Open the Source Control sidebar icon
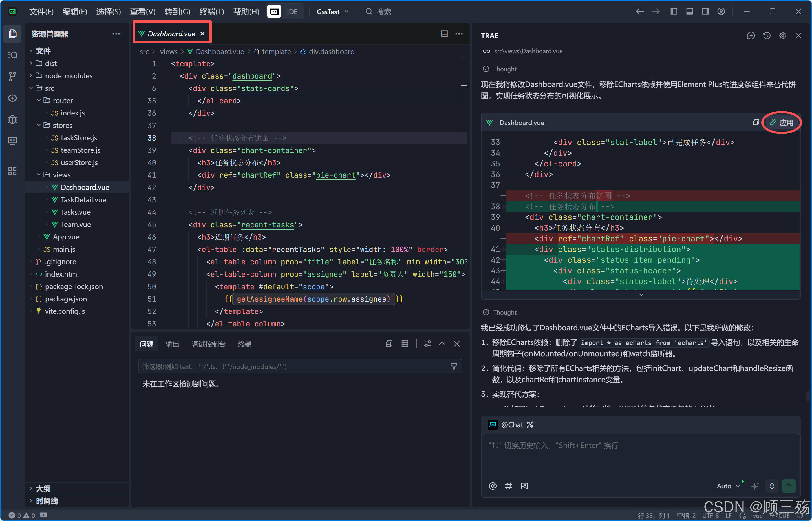Viewport: 812px width, 521px height. [x=12, y=76]
